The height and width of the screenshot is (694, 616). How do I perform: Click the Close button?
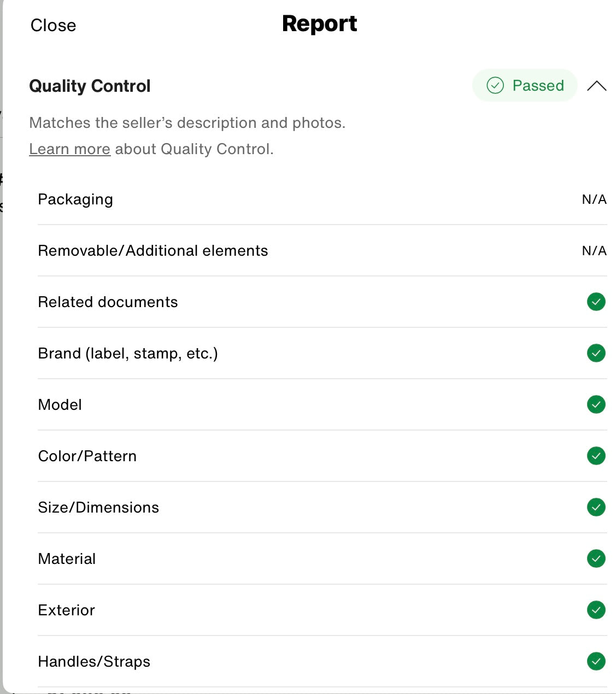point(53,25)
